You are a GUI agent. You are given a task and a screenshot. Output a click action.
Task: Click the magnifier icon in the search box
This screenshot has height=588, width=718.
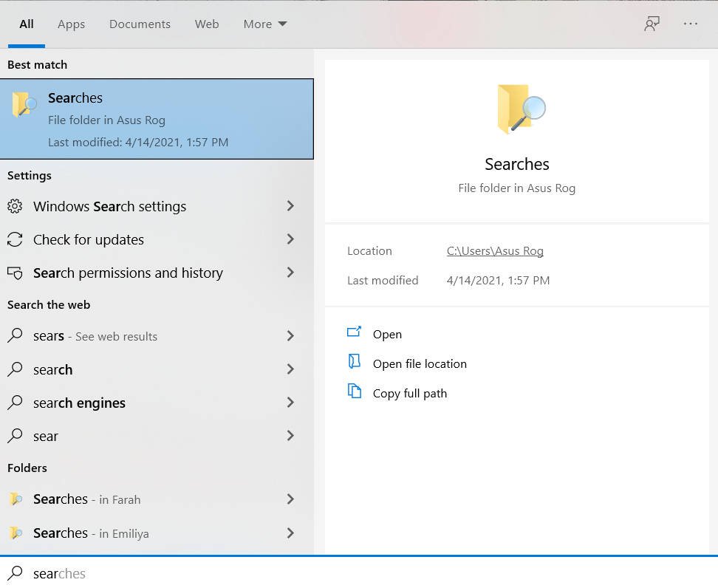point(15,573)
